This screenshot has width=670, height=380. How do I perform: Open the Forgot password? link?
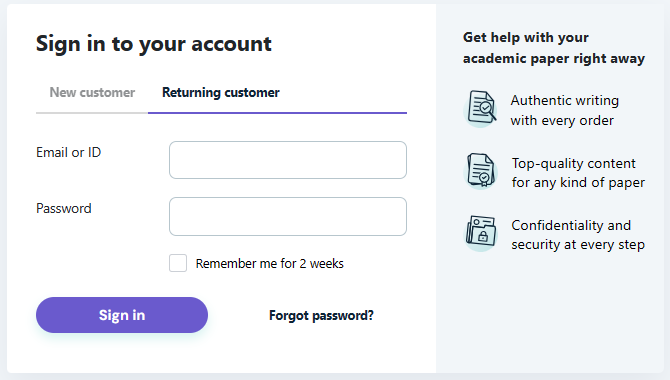pos(321,315)
